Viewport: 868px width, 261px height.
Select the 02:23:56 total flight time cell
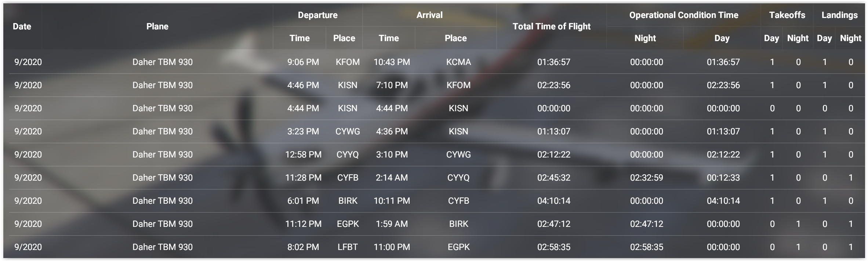(554, 85)
